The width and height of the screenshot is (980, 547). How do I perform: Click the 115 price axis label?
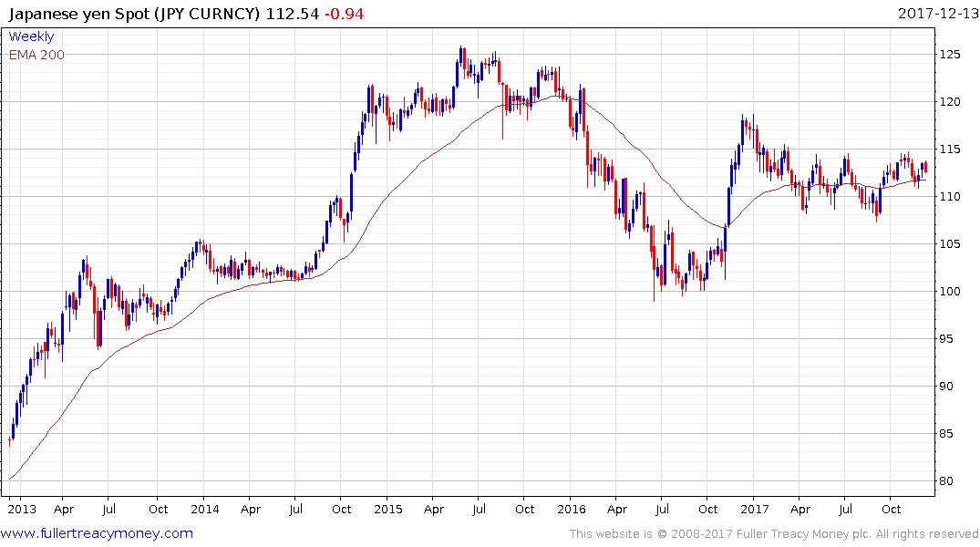pos(950,150)
